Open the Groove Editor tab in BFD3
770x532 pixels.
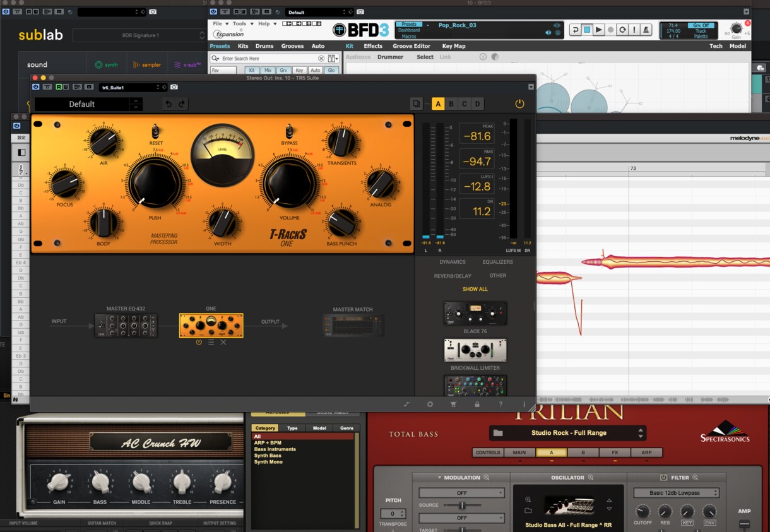click(411, 46)
